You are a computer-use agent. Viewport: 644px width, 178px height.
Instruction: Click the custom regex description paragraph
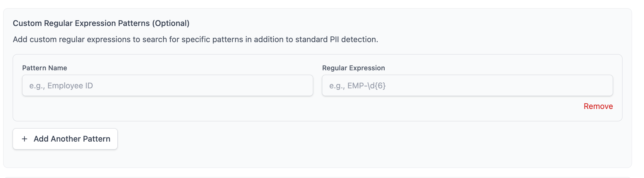pyautogui.click(x=195, y=40)
